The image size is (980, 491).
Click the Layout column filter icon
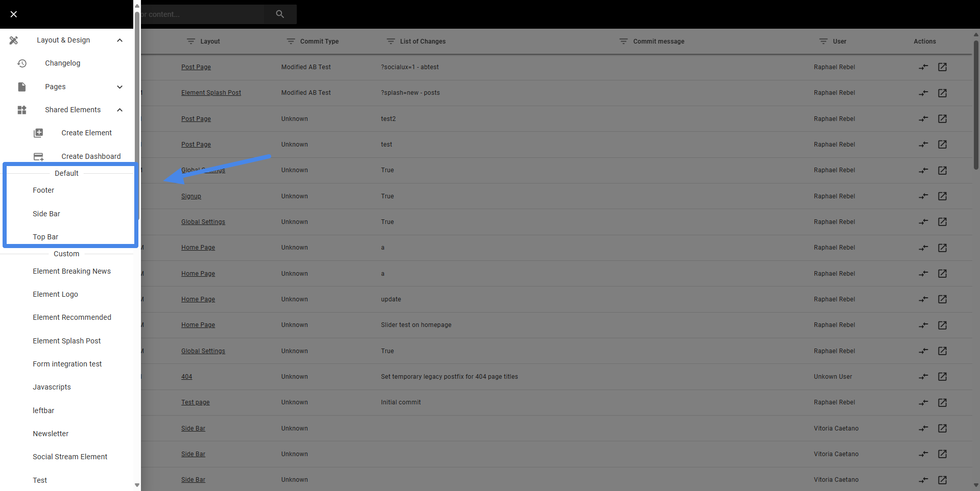click(191, 41)
